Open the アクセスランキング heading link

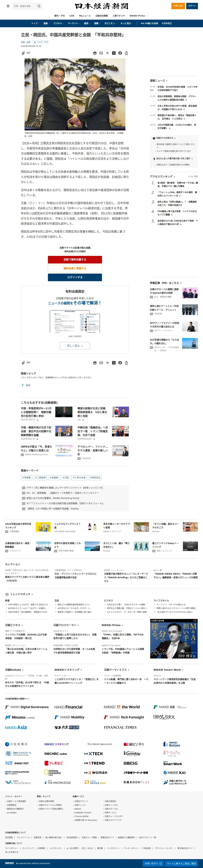(x=163, y=176)
